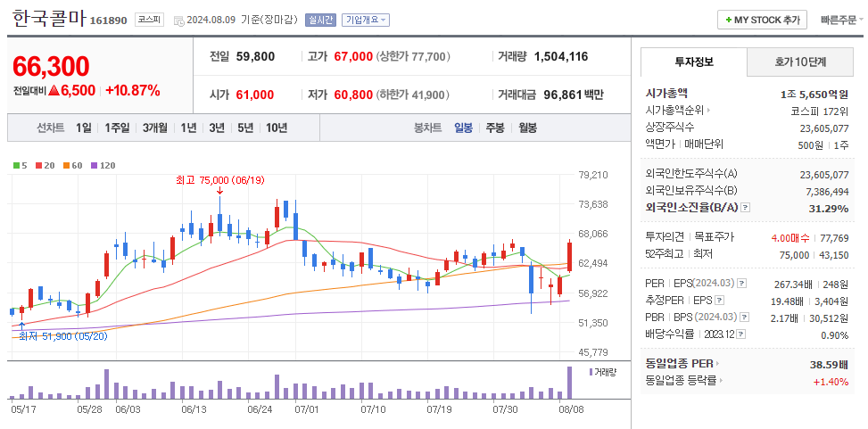
Task: Click the current price 66,300
Action: (x=51, y=66)
